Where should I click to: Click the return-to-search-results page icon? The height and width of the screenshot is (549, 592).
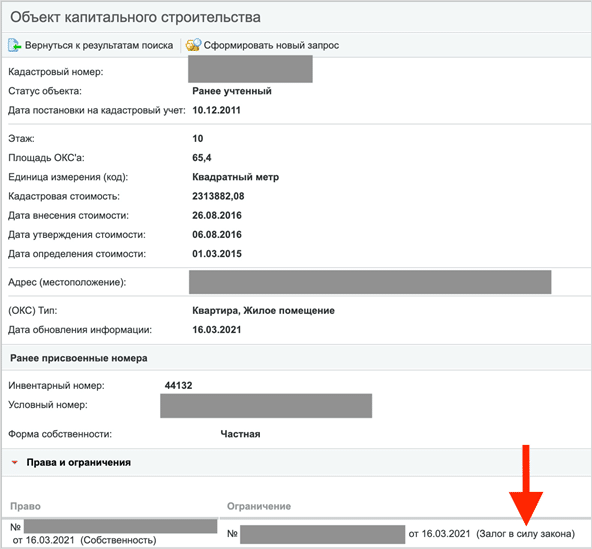[x=14, y=45]
